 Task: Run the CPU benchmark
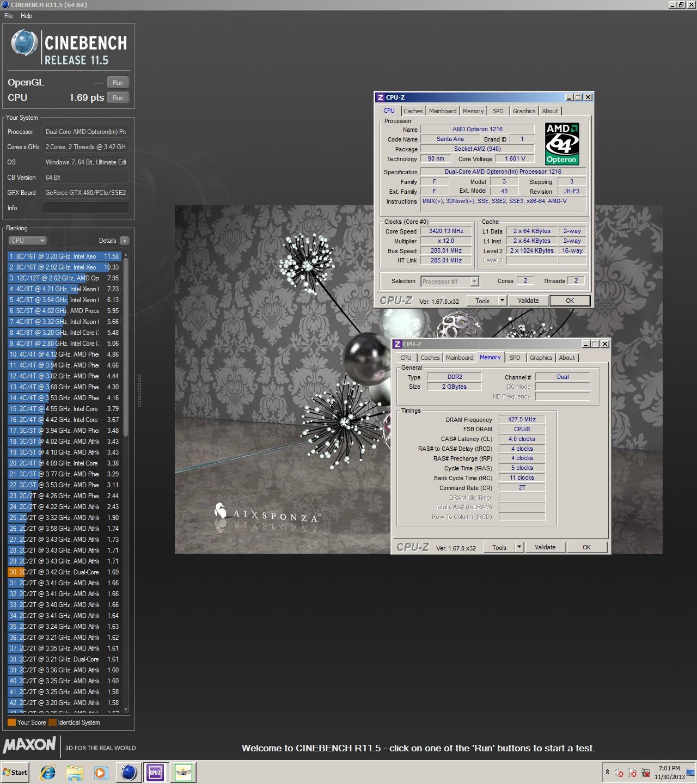(118, 97)
